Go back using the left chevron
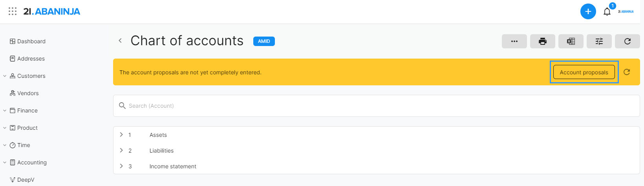644x186 pixels. [120, 41]
